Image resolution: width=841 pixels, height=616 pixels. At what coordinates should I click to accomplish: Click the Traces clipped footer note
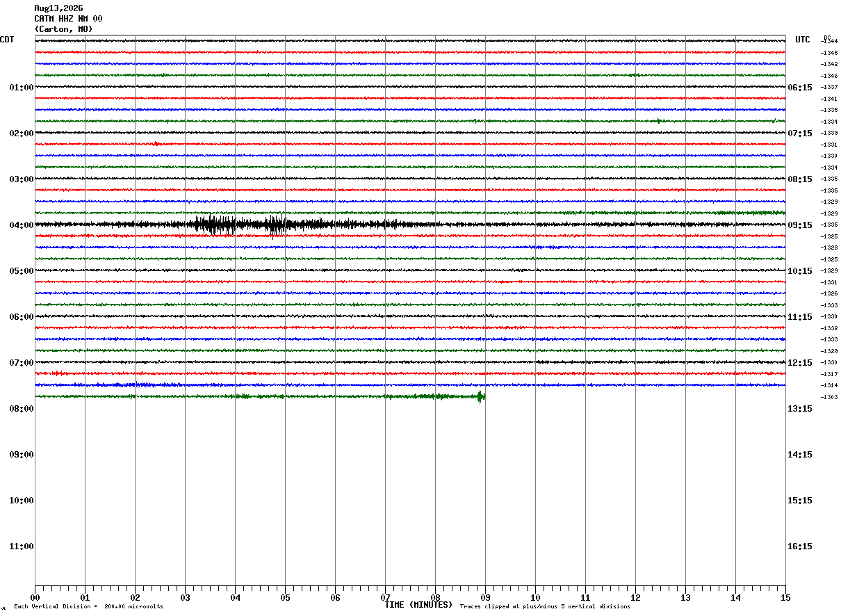[545, 607]
